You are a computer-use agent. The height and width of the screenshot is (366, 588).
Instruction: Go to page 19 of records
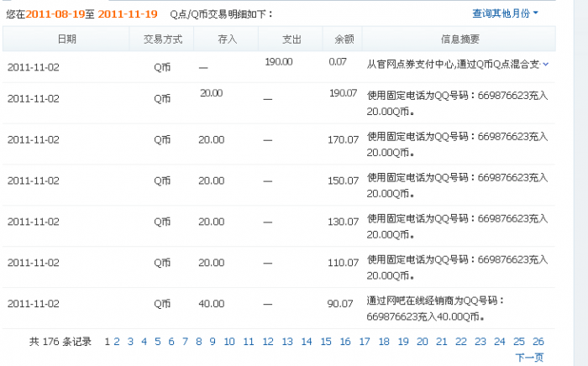pos(403,342)
